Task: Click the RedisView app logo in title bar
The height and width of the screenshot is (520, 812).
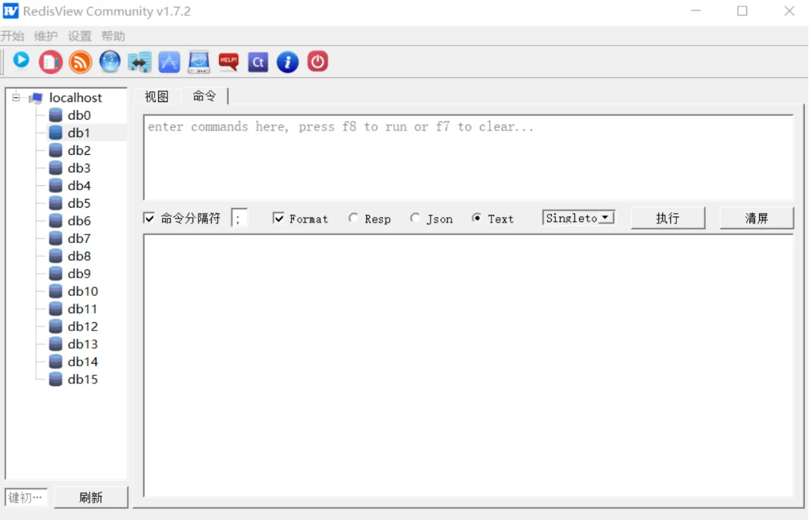Action: click(10, 11)
